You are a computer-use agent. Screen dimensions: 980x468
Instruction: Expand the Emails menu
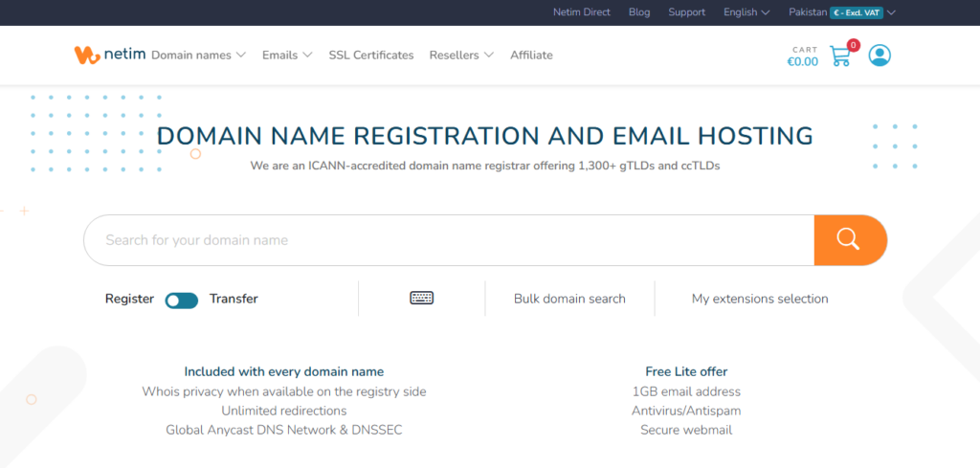pyautogui.click(x=287, y=55)
